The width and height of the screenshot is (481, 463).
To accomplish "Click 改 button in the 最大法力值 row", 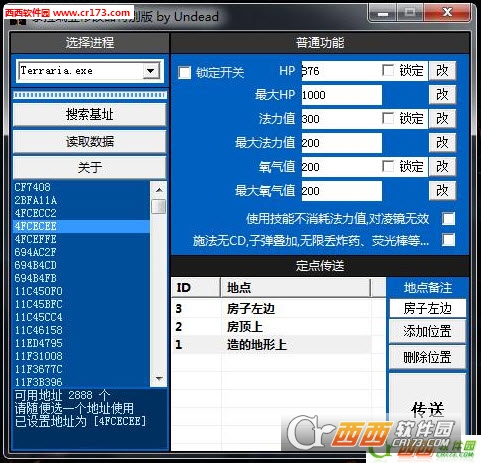I will 442,143.
